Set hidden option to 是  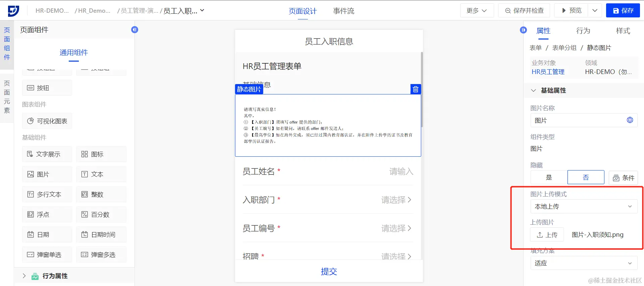549,177
